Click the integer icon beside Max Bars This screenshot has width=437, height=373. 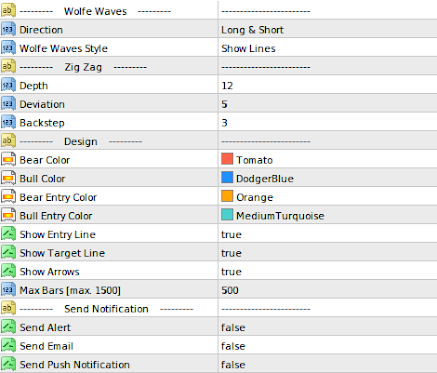click(8, 290)
